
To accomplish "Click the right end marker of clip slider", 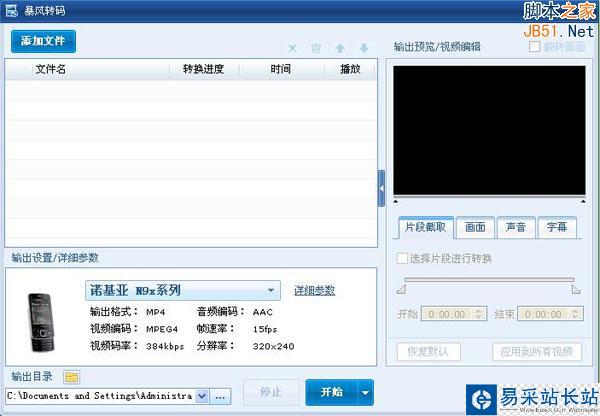I will click(x=576, y=290).
